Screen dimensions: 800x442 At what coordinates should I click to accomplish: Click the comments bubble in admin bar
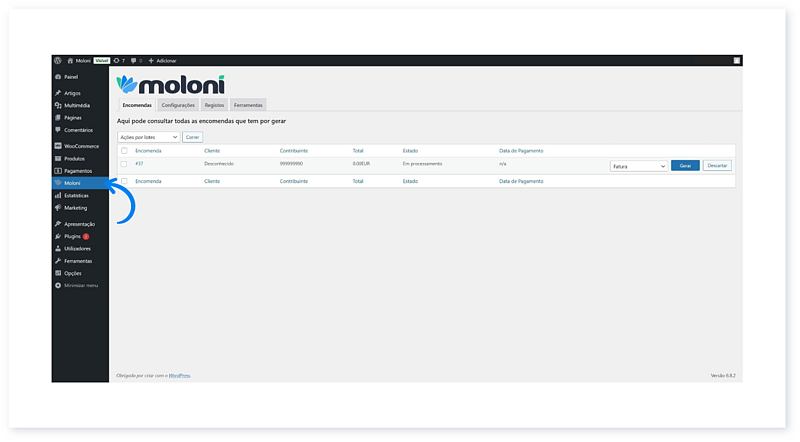pyautogui.click(x=133, y=61)
